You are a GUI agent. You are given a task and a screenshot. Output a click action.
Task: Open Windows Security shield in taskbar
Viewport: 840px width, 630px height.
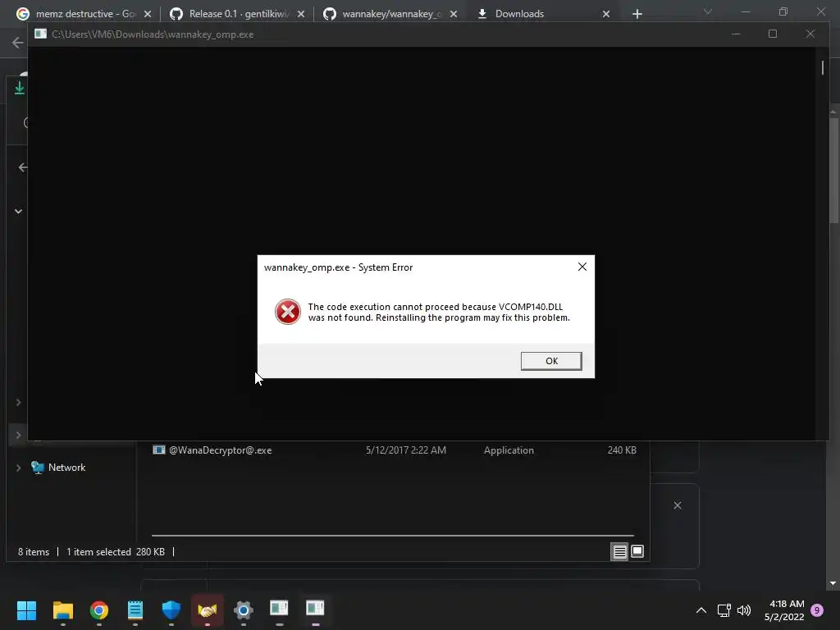pyautogui.click(x=171, y=609)
